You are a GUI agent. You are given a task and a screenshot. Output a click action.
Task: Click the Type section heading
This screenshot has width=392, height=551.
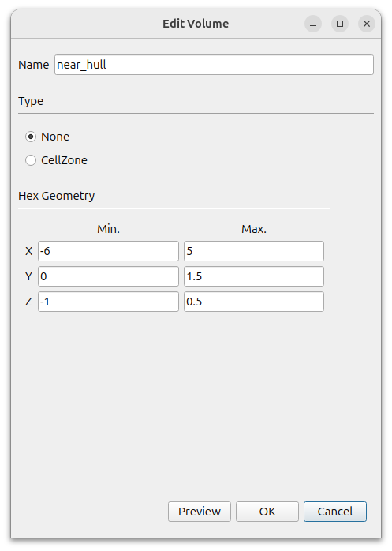point(31,101)
